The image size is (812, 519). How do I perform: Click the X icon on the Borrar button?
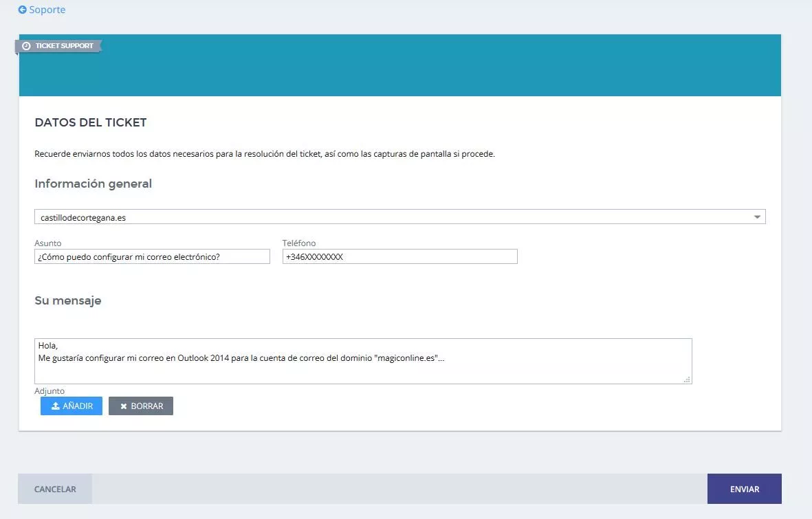click(x=124, y=406)
